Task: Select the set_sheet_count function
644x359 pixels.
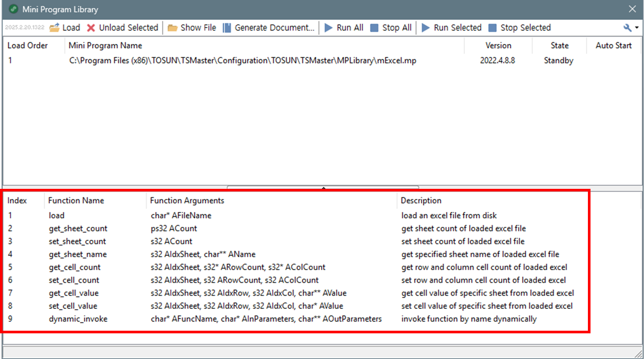Action: coord(77,242)
